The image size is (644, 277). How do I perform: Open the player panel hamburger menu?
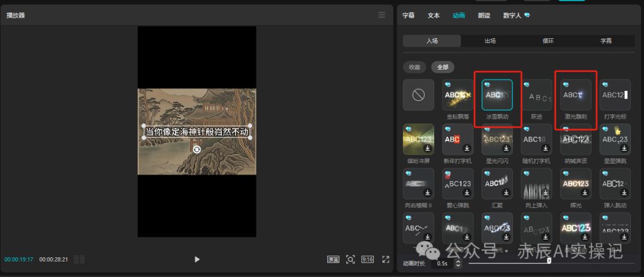click(382, 15)
